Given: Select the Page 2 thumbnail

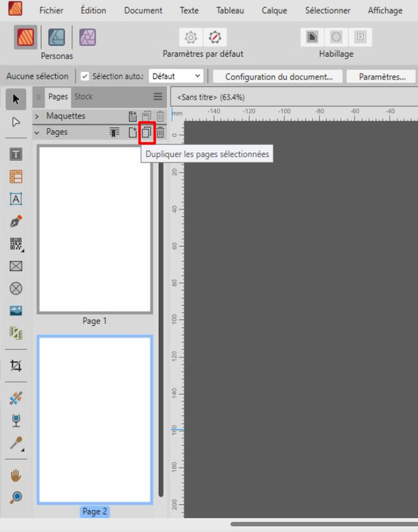Looking at the screenshot, I should pyautogui.click(x=94, y=420).
